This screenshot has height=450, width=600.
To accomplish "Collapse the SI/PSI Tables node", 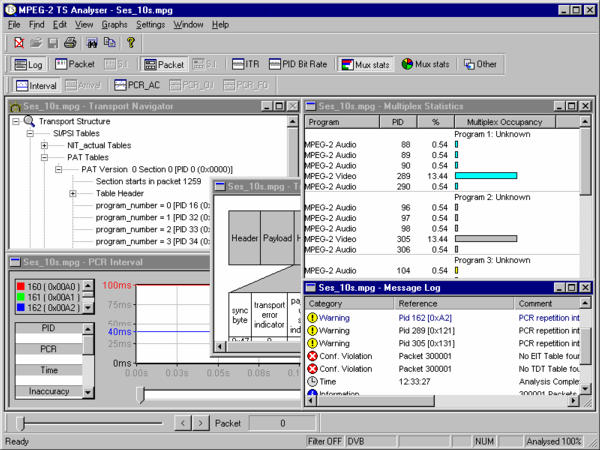I will (x=31, y=133).
